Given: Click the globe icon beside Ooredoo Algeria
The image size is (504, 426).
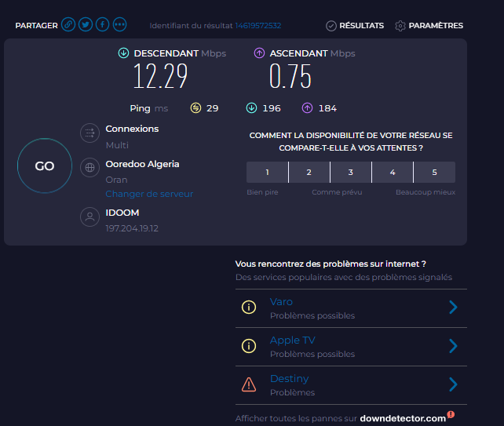Looking at the screenshot, I should pyautogui.click(x=89, y=167).
